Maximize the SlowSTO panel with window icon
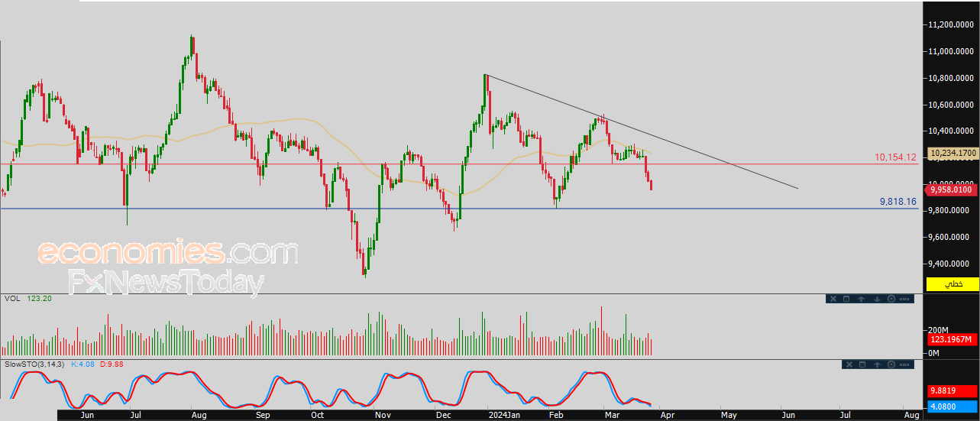 click(862, 365)
